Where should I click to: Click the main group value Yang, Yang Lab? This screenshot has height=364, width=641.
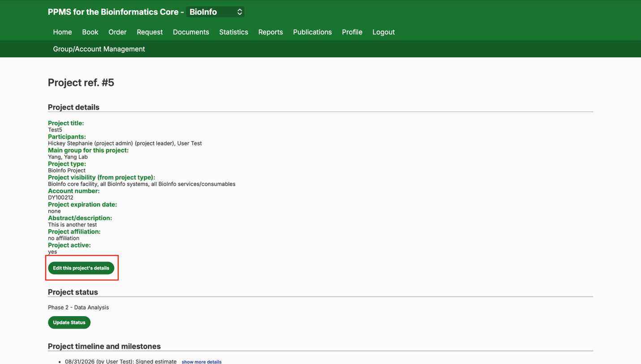point(68,157)
